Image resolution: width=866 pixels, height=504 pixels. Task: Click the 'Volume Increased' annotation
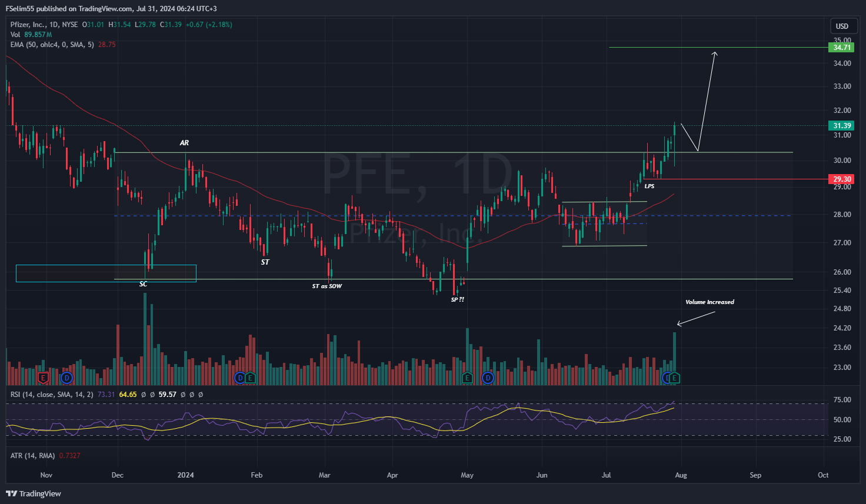pos(710,302)
